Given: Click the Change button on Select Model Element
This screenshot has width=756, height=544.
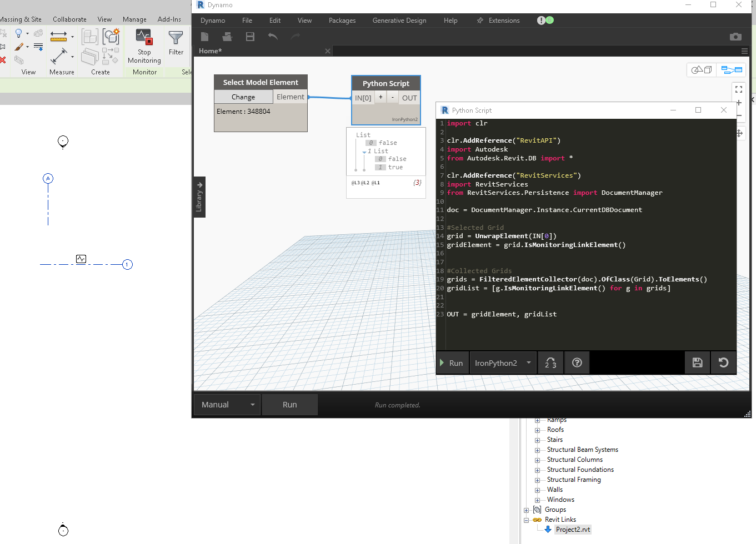Looking at the screenshot, I should [243, 97].
